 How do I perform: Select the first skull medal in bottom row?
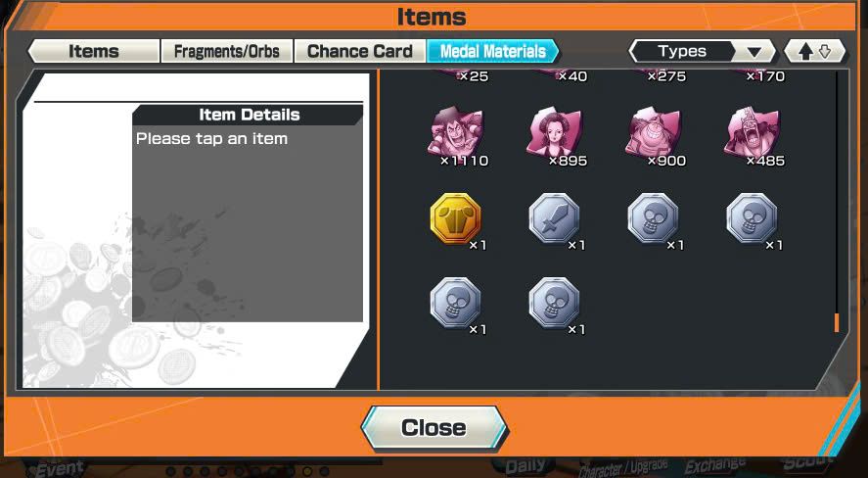tap(455, 304)
